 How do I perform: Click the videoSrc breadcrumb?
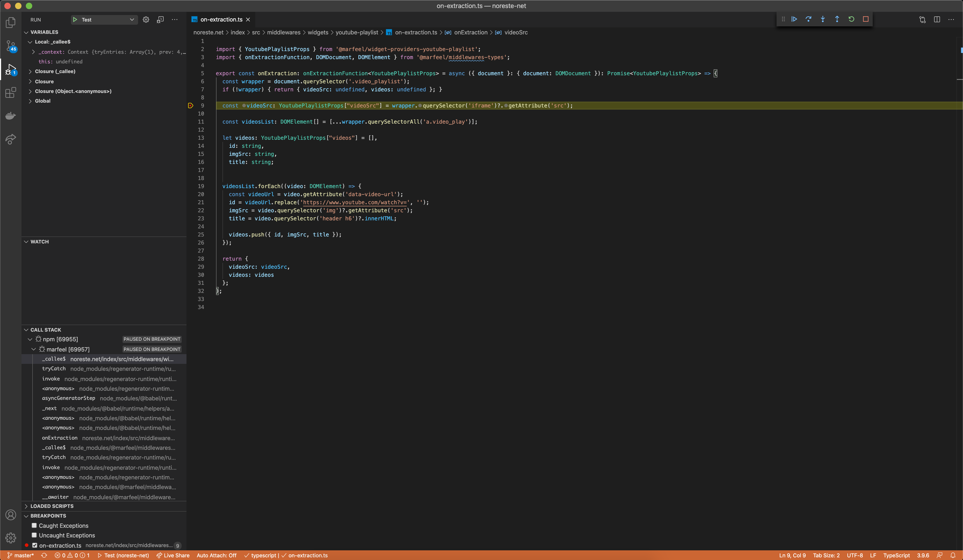tap(516, 33)
